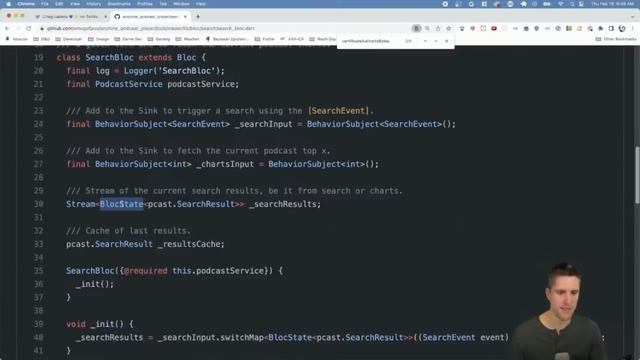Switch to the GitHub anytime podcast player tab

(x=150, y=17)
